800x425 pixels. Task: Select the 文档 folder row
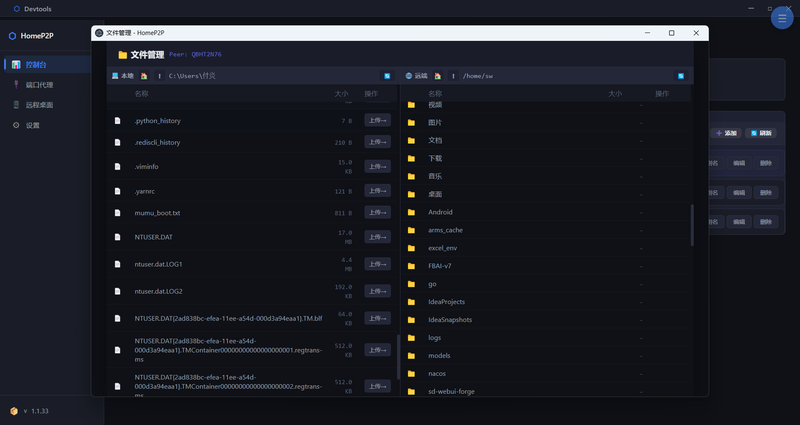545,141
